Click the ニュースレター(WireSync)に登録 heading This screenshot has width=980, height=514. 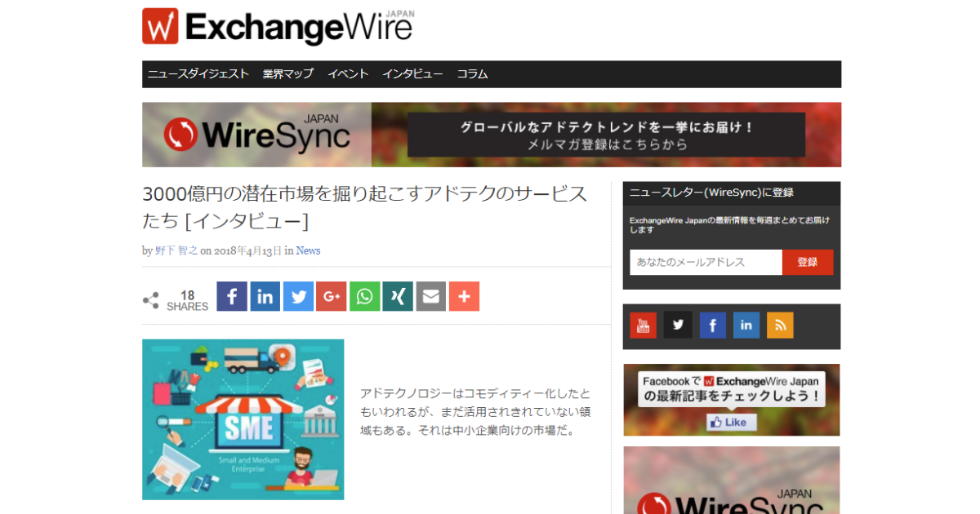point(711,193)
